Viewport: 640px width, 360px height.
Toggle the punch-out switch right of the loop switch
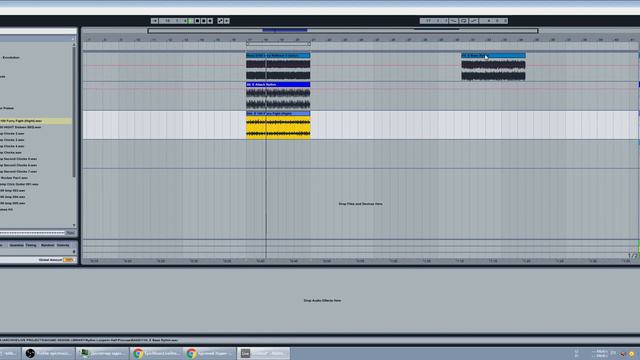473,21
